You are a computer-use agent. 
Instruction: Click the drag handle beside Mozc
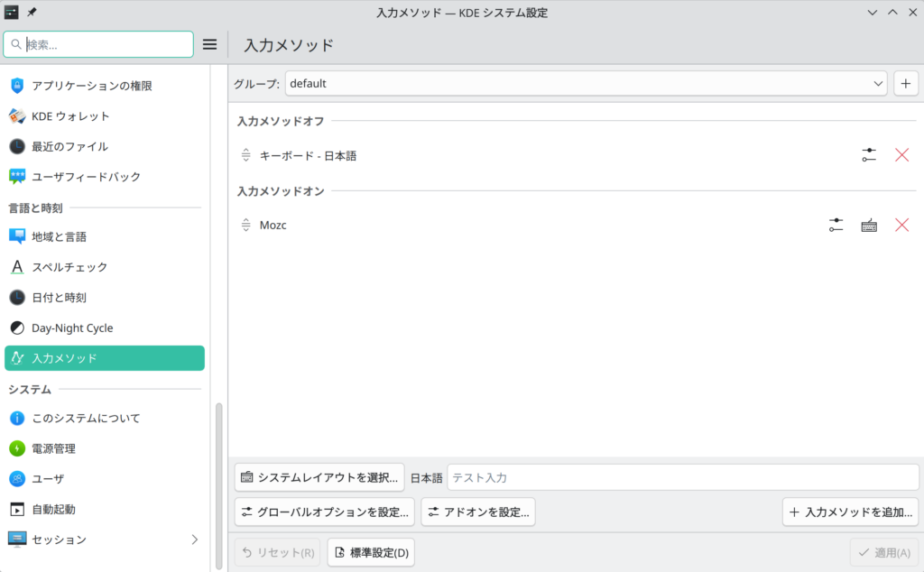245,225
